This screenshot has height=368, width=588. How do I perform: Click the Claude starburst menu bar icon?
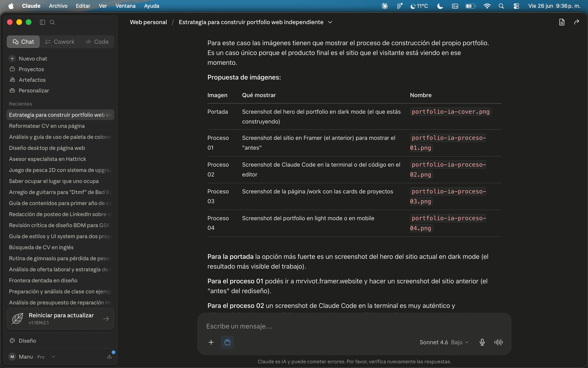point(385,6)
